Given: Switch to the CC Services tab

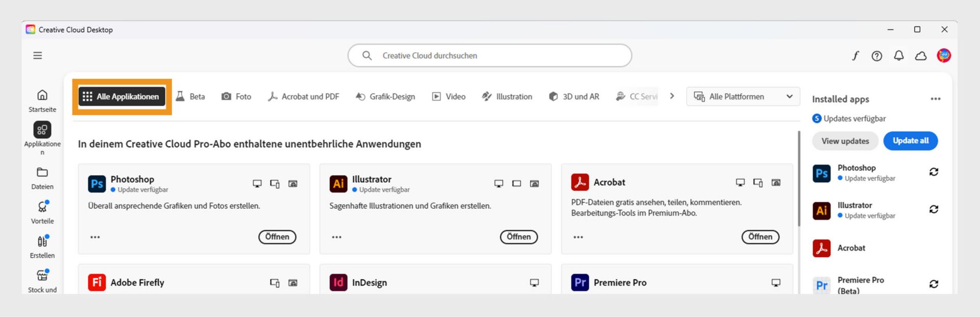Looking at the screenshot, I should point(636,96).
